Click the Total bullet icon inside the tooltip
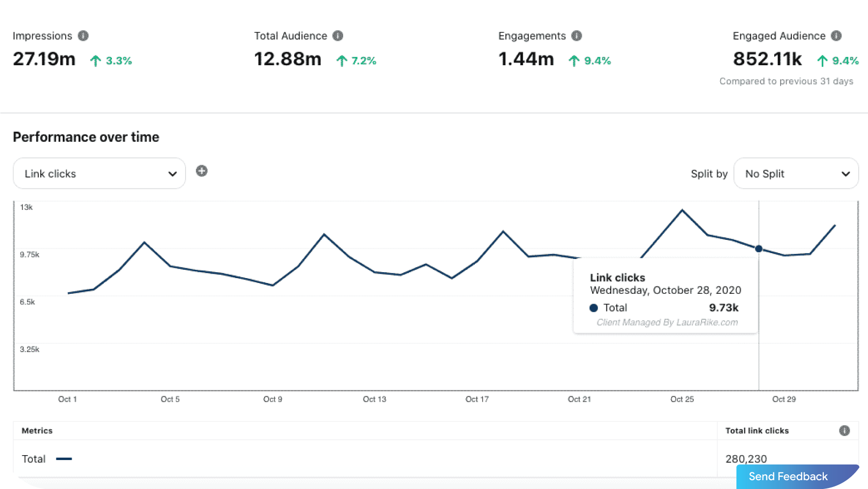This screenshot has width=868, height=489. click(594, 308)
